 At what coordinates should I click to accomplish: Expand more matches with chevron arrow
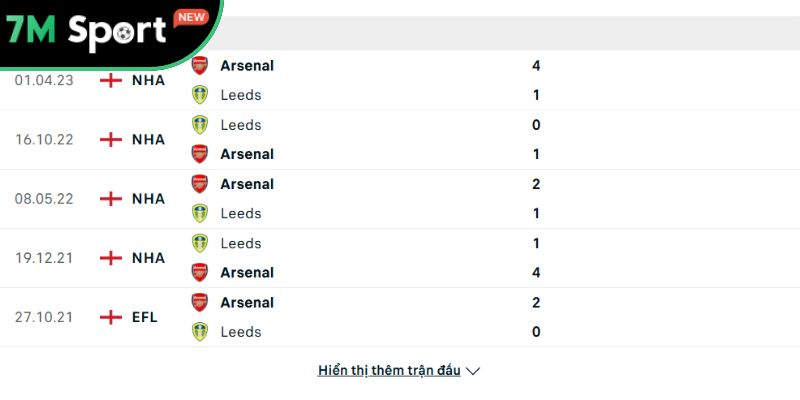474,371
